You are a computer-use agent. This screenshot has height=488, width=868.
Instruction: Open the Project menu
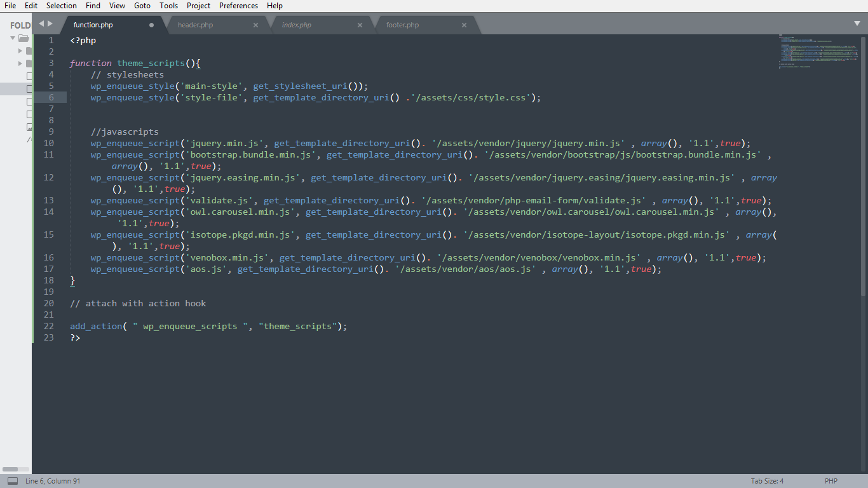tap(198, 6)
